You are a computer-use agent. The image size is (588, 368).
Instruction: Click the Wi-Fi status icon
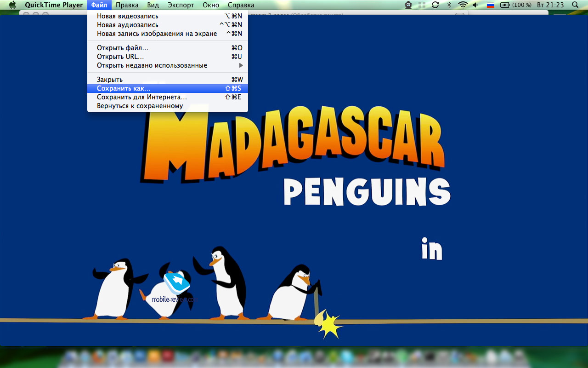[x=463, y=5]
